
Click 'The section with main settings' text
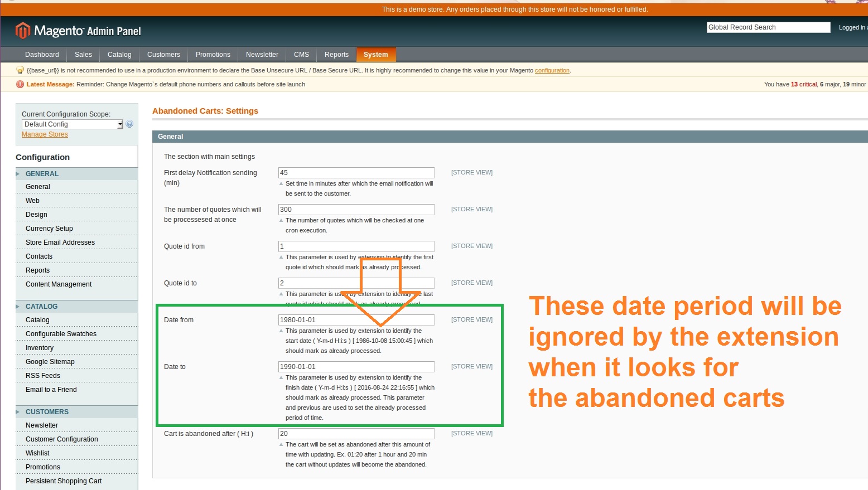tap(209, 157)
